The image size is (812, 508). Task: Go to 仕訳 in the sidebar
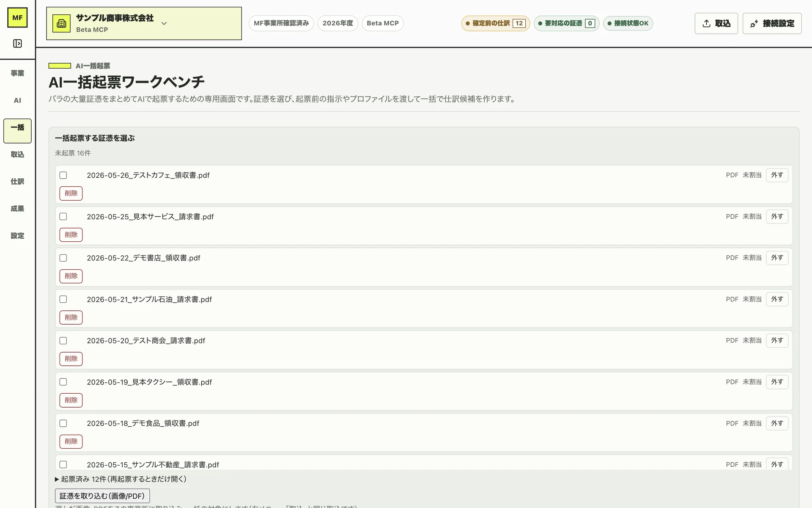(x=17, y=182)
